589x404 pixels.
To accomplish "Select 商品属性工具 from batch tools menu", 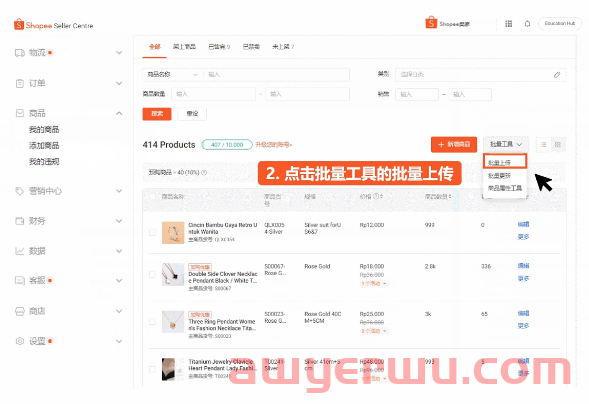I will (x=504, y=188).
